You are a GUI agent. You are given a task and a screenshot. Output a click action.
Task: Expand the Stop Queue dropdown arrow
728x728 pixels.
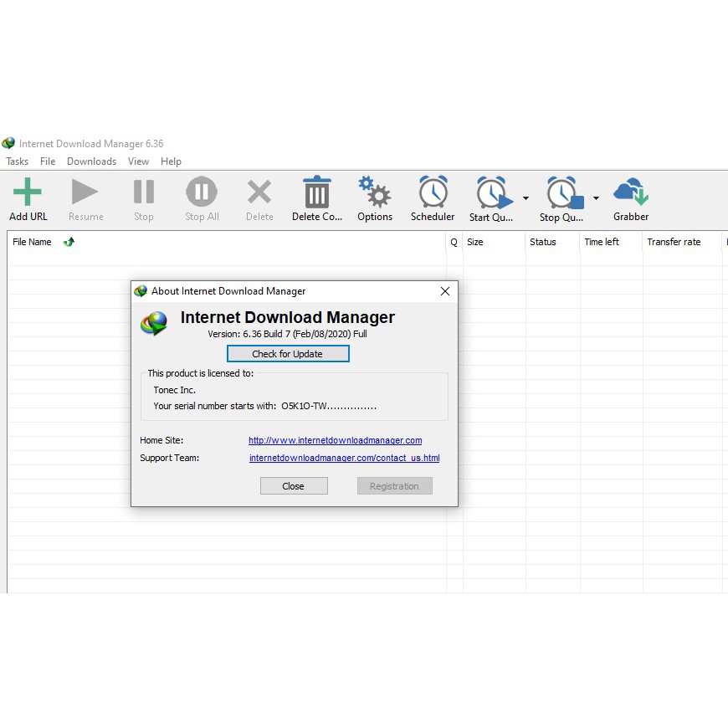(596, 198)
